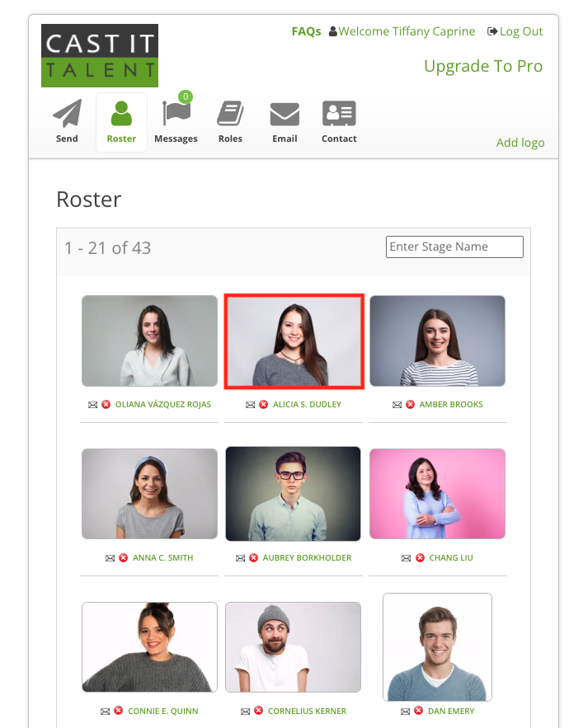Remove Alicia S. Dudley with red X icon

tap(263, 404)
